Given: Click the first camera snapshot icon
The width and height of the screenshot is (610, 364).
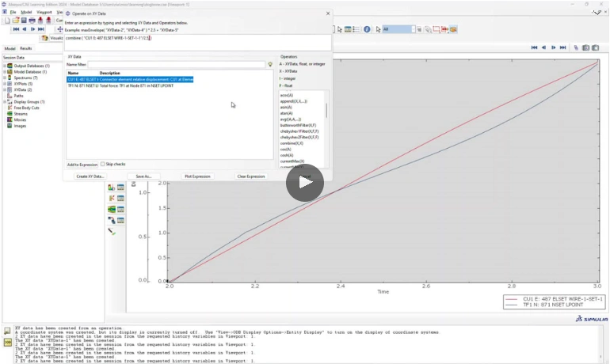Looking at the screenshot, I should [586, 47].
